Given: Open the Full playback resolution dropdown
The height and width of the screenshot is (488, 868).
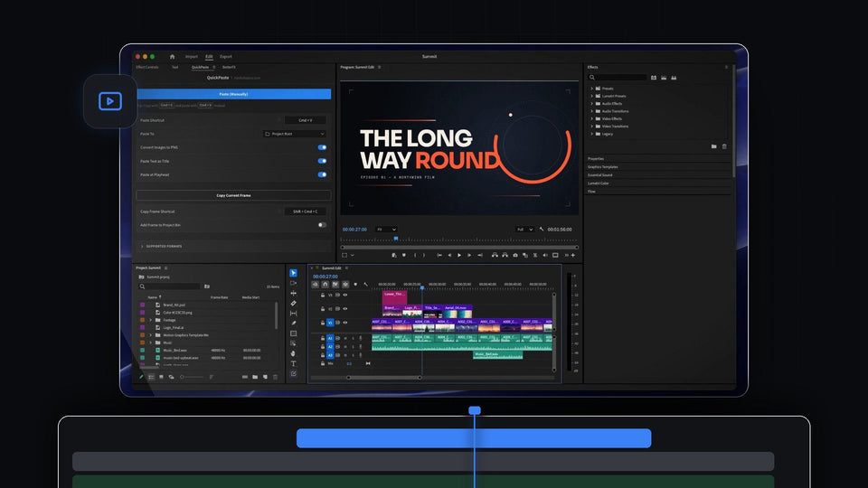Looking at the screenshot, I should [524, 229].
